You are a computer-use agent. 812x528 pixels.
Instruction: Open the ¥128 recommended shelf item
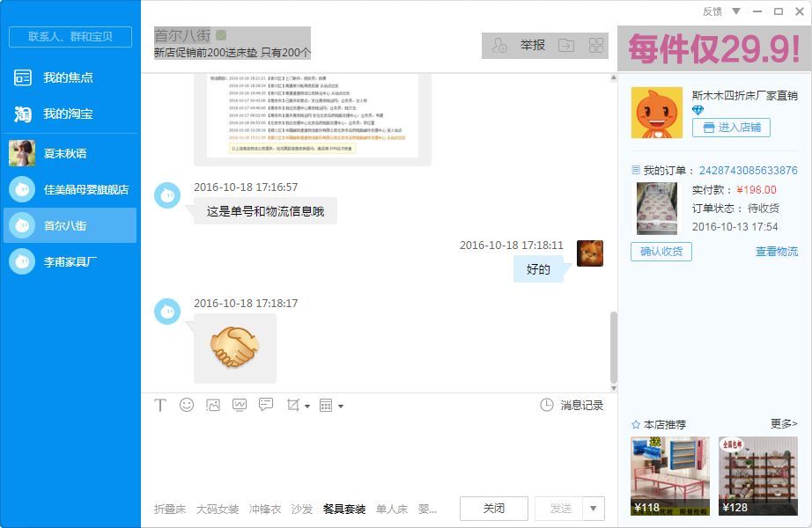tap(758, 476)
